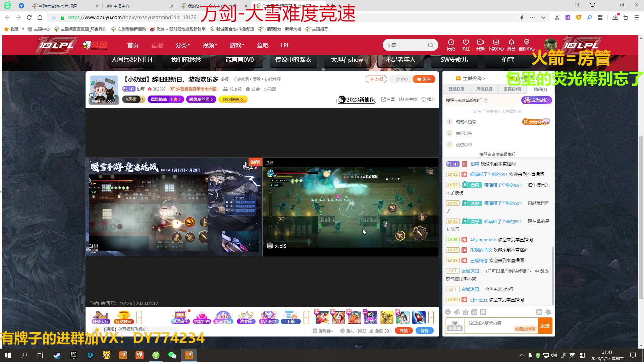The width and height of the screenshot is (644, 362).
Task: Show hidden system tray icons chevron
Action: pyautogui.click(x=522, y=355)
